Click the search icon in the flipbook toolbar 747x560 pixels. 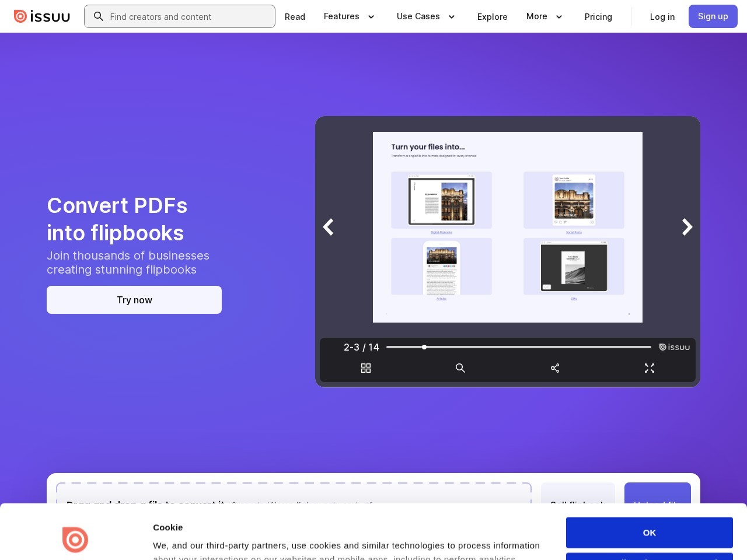click(460, 368)
